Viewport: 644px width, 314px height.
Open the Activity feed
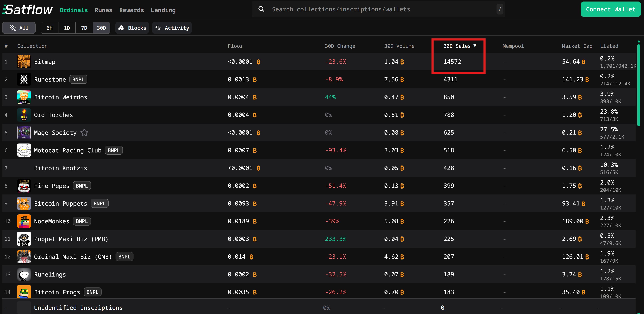point(172,28)
